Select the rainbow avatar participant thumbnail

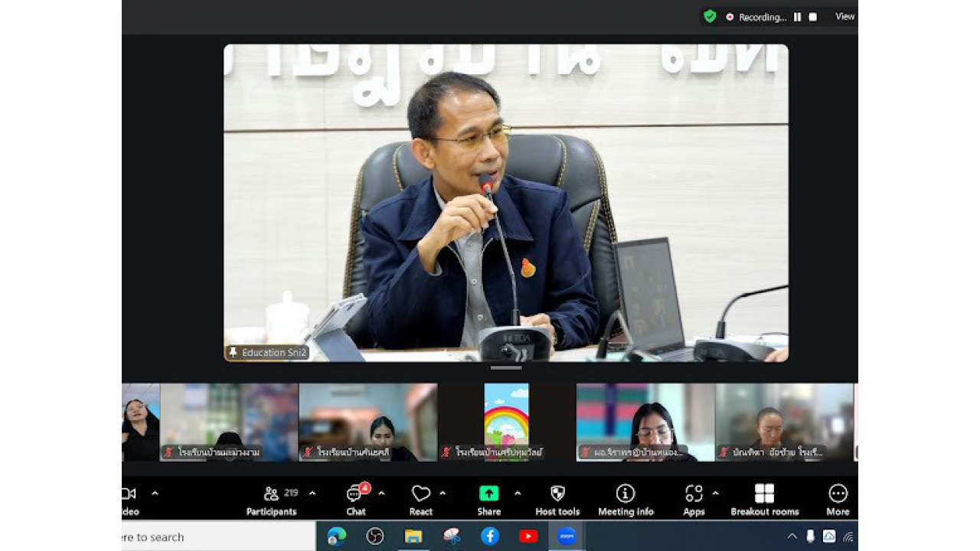[x=506, y=422]
